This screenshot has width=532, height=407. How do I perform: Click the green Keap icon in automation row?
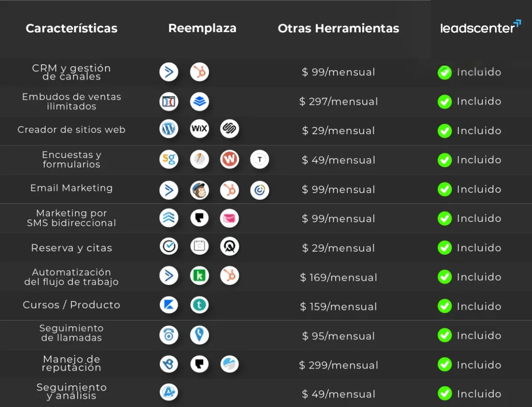199,276
